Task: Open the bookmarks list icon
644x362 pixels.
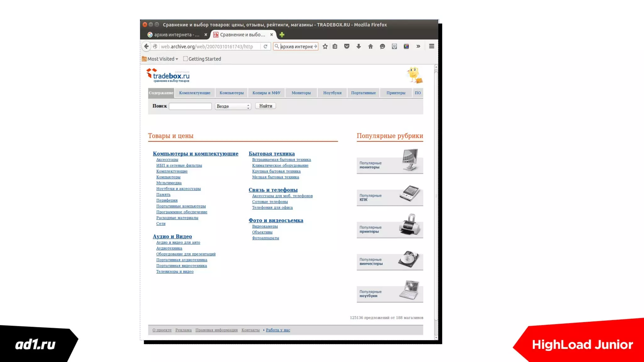Action: [x=335, y=47]
